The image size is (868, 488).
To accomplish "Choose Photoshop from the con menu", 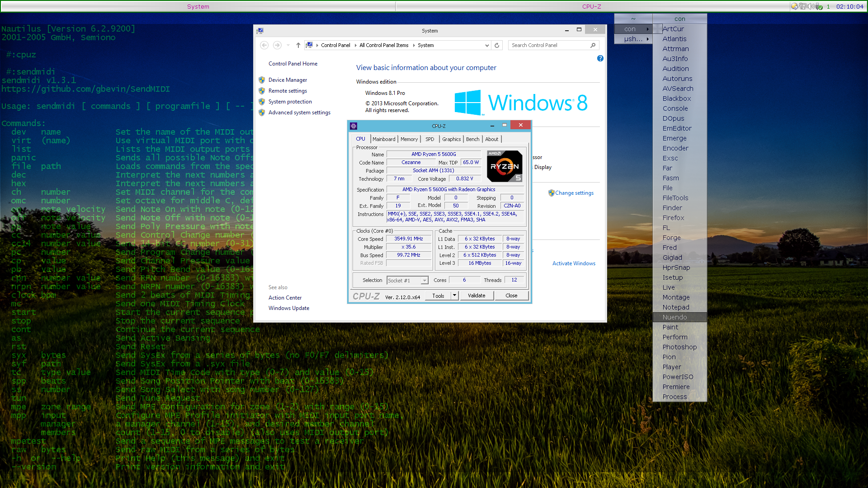I will (x=680, y=347).
